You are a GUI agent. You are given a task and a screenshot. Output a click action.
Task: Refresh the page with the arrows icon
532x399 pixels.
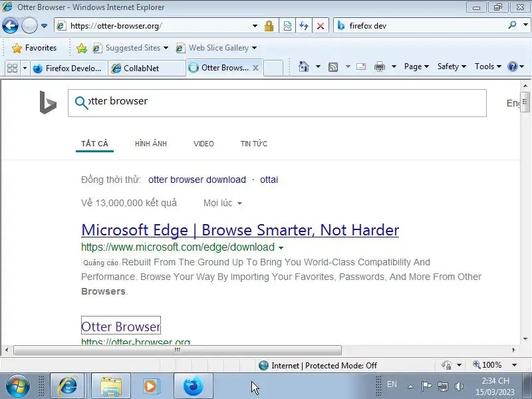(x=304, y=26)
